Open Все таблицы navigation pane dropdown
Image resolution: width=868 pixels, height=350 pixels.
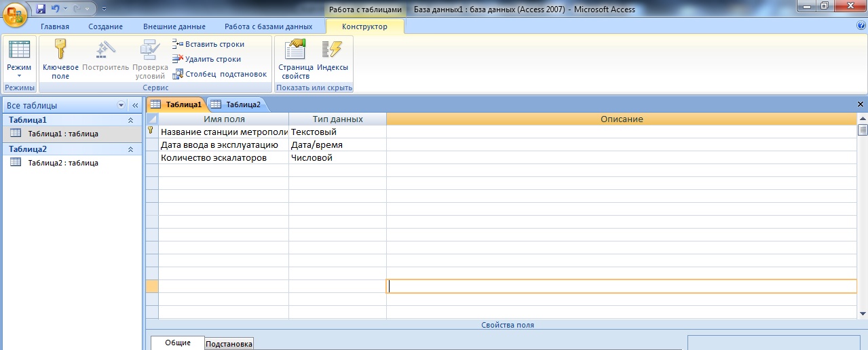click(121, 105)
